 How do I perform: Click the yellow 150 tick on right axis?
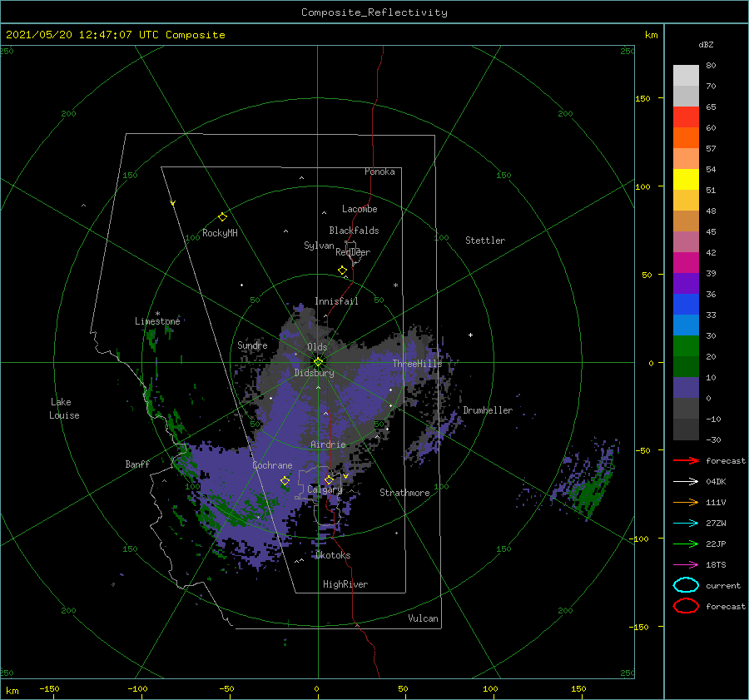coord(642,98)
